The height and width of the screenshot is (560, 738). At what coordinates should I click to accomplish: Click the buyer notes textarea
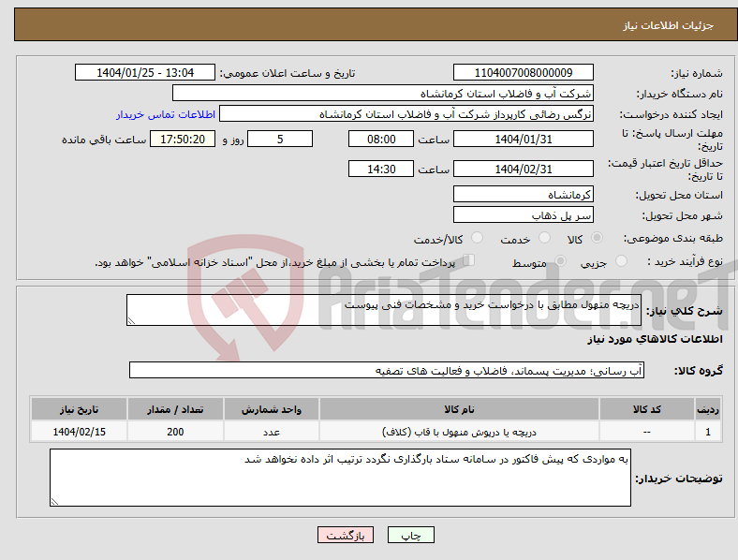tap(340, 478)
